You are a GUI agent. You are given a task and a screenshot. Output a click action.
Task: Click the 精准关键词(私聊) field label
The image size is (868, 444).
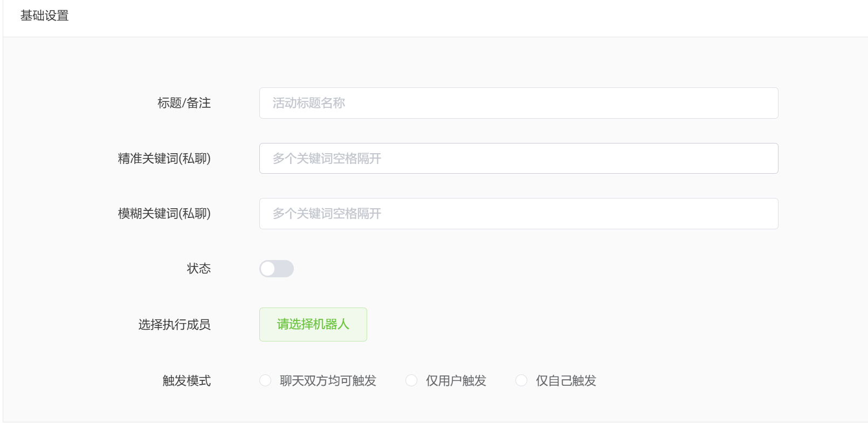click(164, 159)
